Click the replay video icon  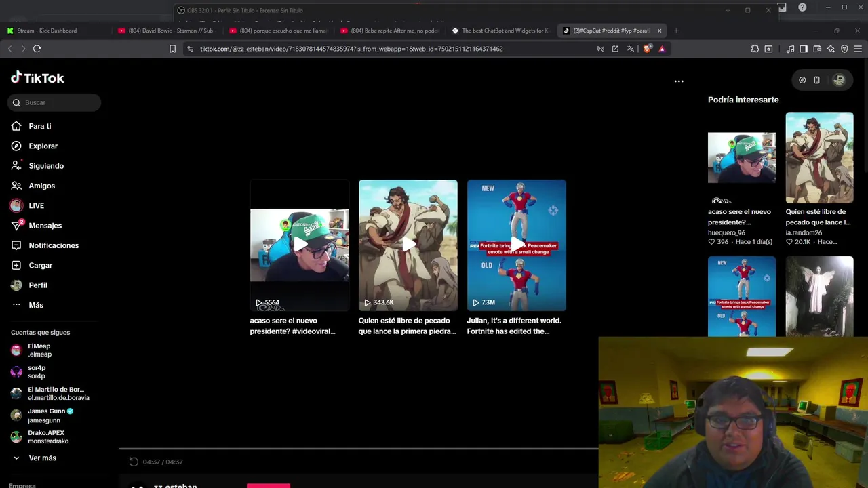134,462
